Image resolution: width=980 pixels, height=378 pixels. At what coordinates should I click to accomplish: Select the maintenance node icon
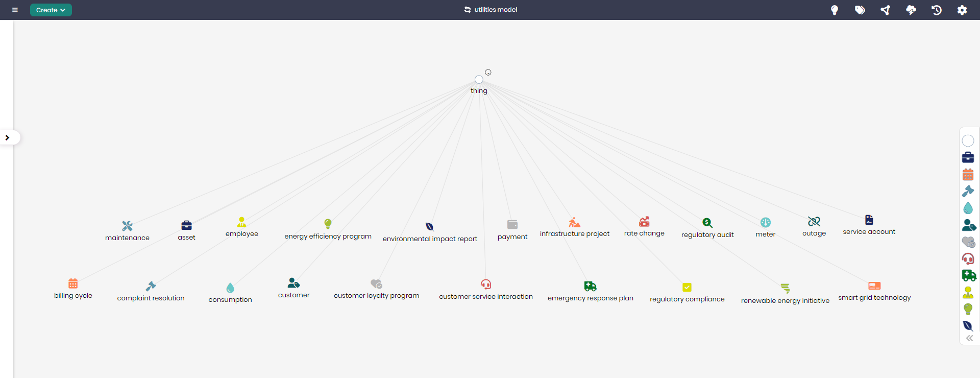point(128,226)
